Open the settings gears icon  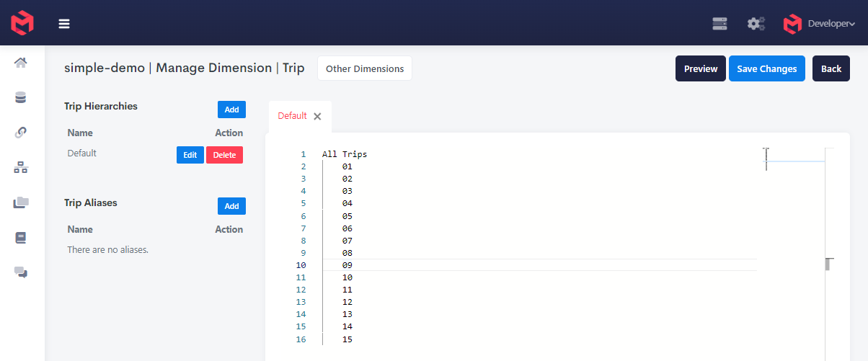756,24
